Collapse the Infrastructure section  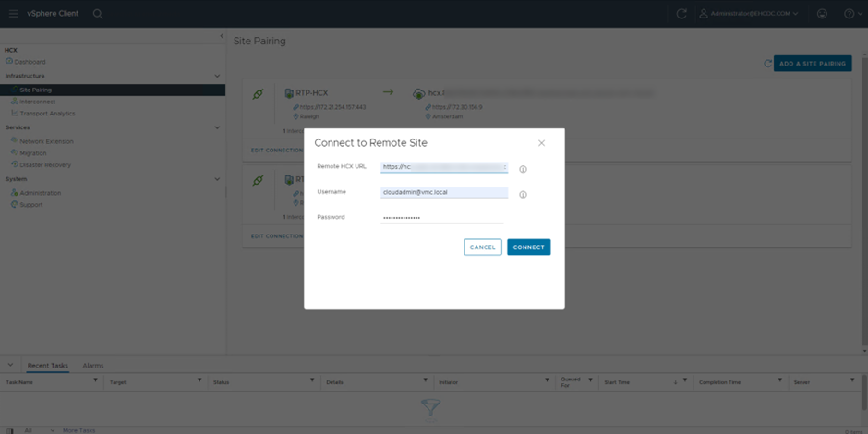[x=217, y=76]
